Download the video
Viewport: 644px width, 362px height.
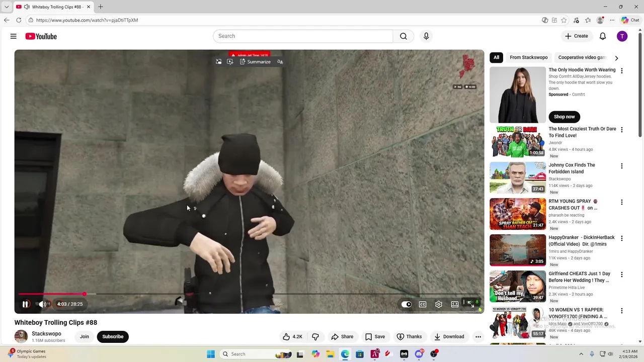click(x=449, y=337)
